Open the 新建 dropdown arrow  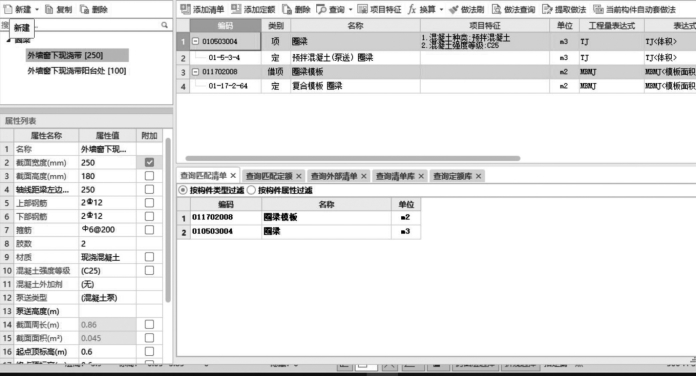(x=37, y=9)
